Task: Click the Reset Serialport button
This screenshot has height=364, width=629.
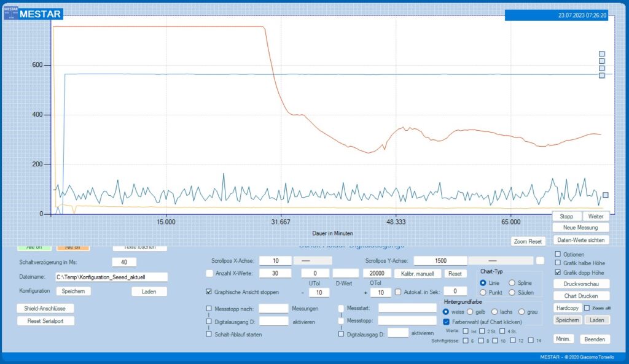Action: coord(45,321)
